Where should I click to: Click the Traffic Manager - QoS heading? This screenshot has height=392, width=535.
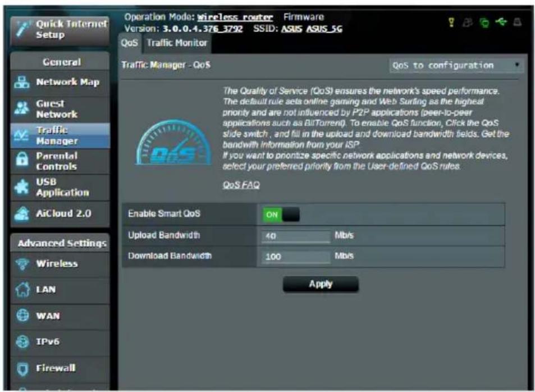click(x=166, y=65)
